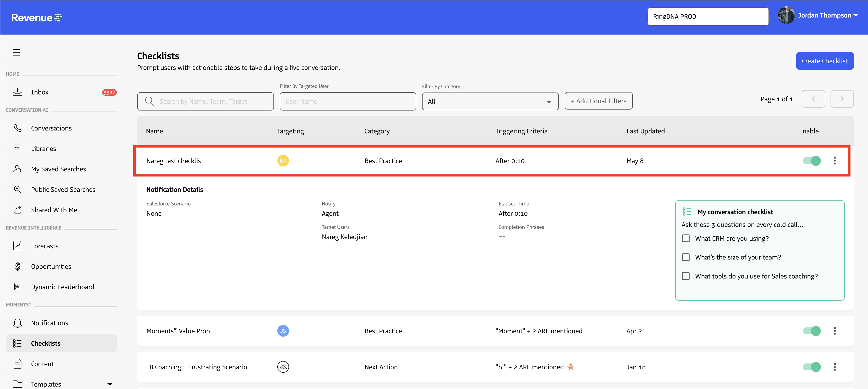
Task: Click target user "Nareg Keledjian"
Action: coord(344,237)
